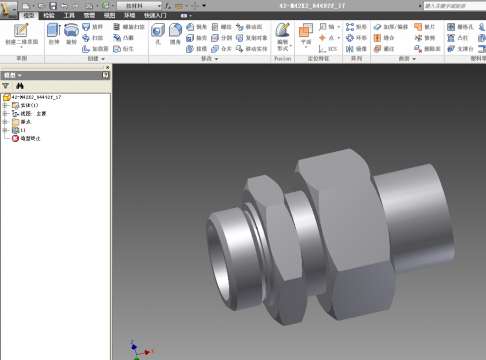Select End of Part marker in tree

tap(26, 138)
